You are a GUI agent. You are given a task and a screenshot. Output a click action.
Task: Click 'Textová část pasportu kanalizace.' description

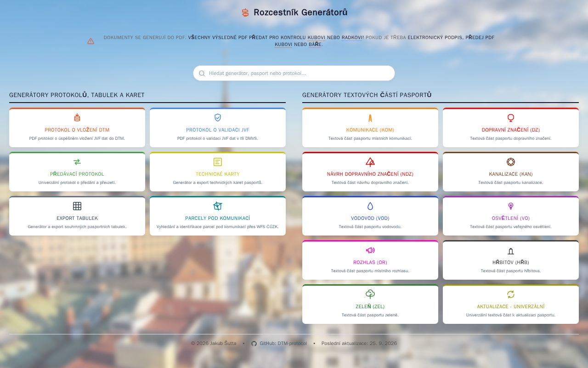[x=511, y=183]
